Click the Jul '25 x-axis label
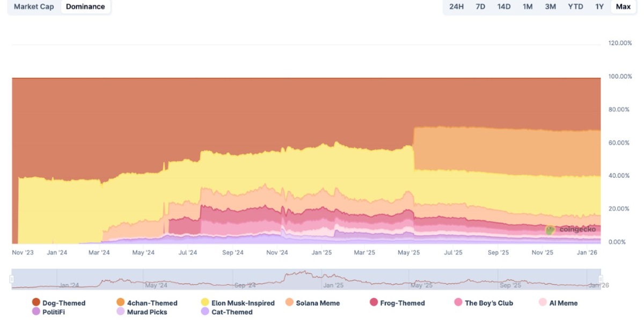Screen dimensions: 644x320 (453, 252)
